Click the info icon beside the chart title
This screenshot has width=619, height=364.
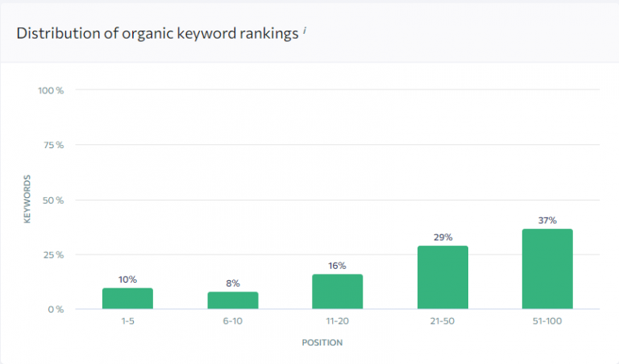coord(305,31)
